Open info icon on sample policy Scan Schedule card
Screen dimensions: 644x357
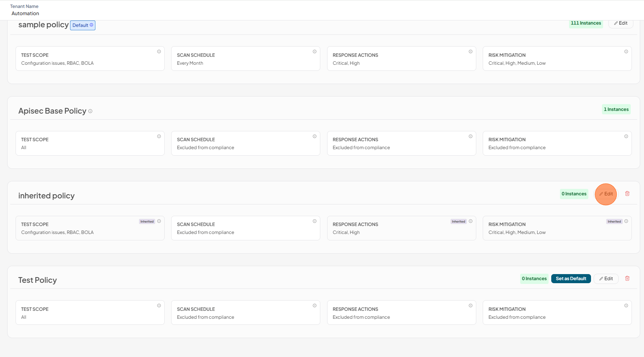[x=315, y=51]
